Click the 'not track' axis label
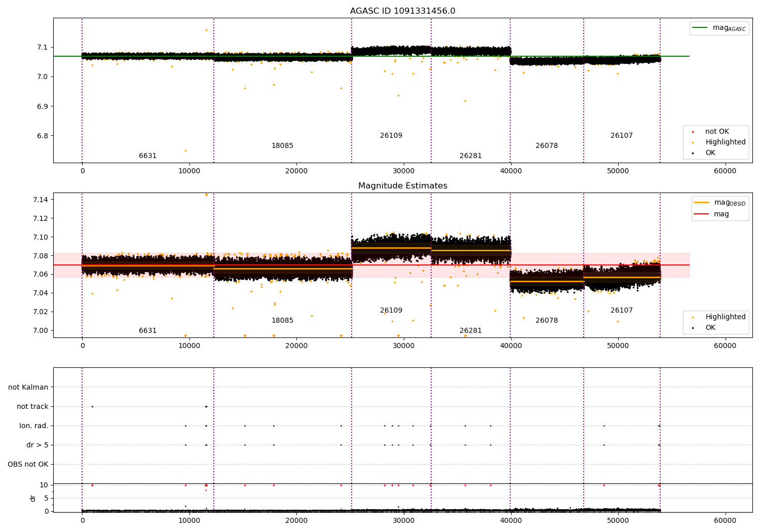This screenshot has width=760, height=532. point(32,407)
